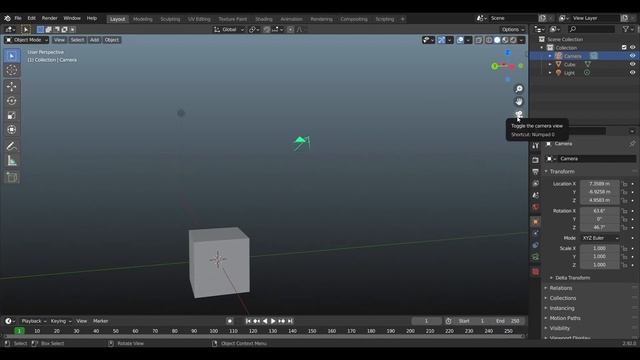Open Output properties tab icon
The height and width of the screenshot is (360, 640).
click(x=536, y=172)
